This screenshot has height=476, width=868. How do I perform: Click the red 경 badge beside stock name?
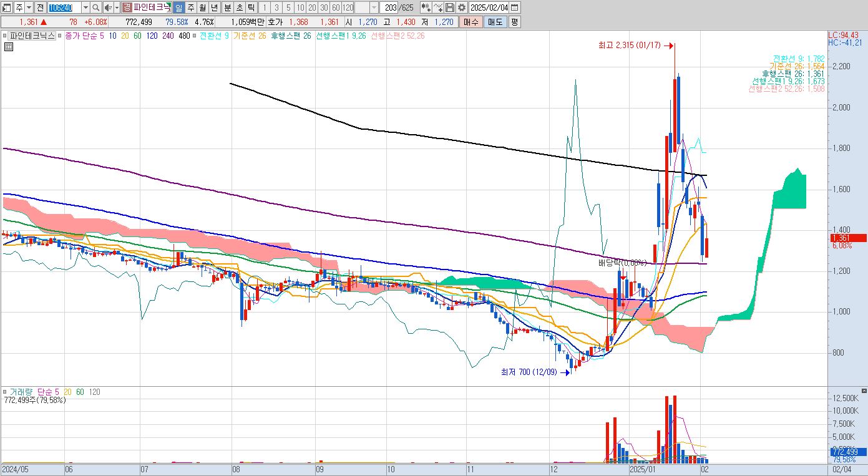coord(127,7)
